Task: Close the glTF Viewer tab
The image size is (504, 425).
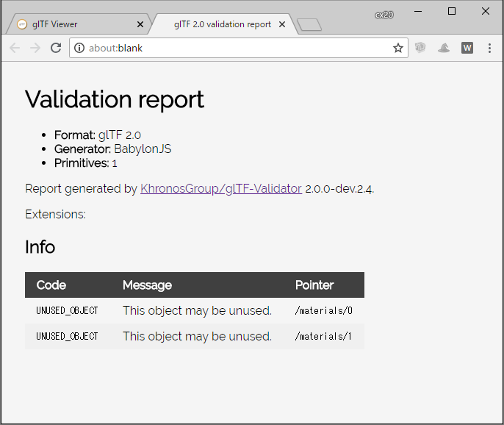Action: [x=140, y=24]
